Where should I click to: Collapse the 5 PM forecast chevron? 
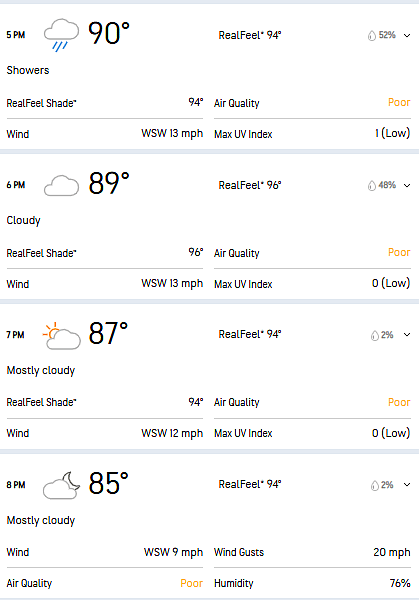click(x=407, y=36)
